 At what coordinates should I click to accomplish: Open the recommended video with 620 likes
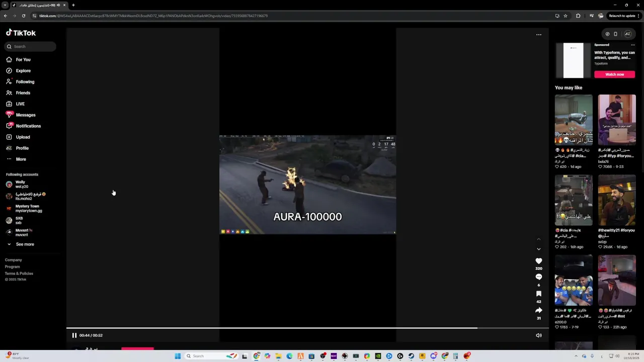[x=574, y=120]
